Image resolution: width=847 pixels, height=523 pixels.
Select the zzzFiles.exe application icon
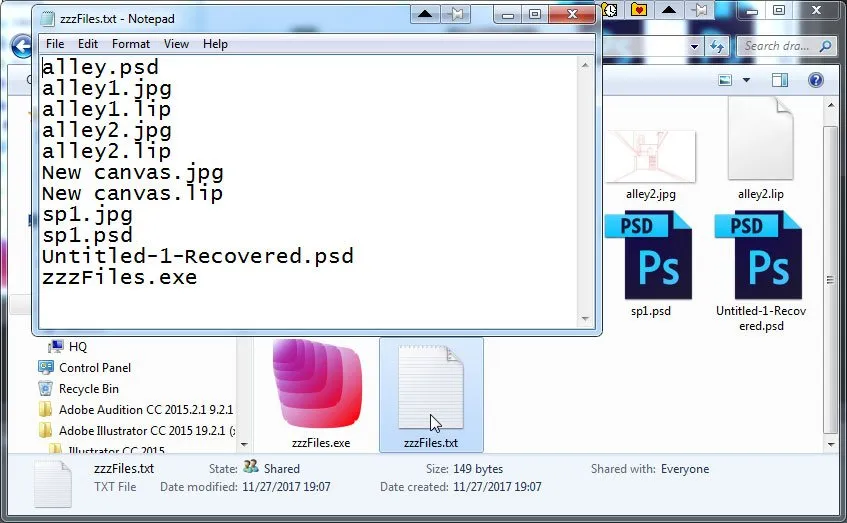tap(318, 384)
